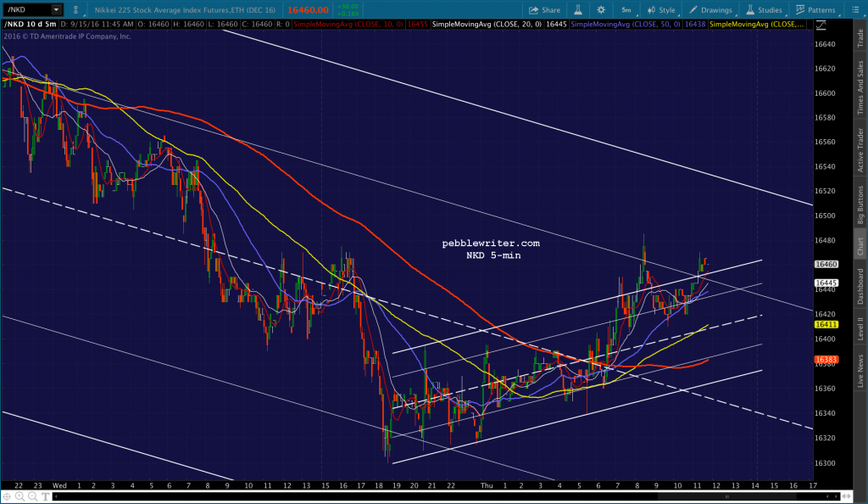This screenshot has width=868, height=504.
Task: Switch to the Big Buttons side tab
Action: (x=860, y=204)
